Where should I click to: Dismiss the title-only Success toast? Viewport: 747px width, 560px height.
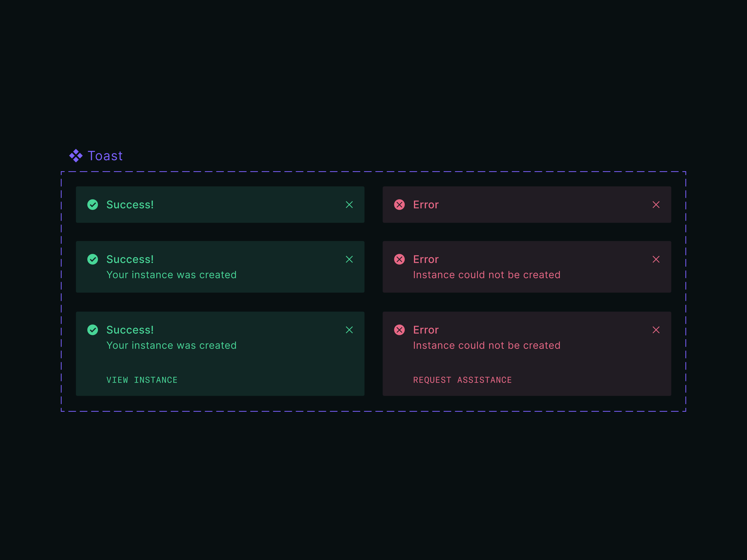point(349,205)
